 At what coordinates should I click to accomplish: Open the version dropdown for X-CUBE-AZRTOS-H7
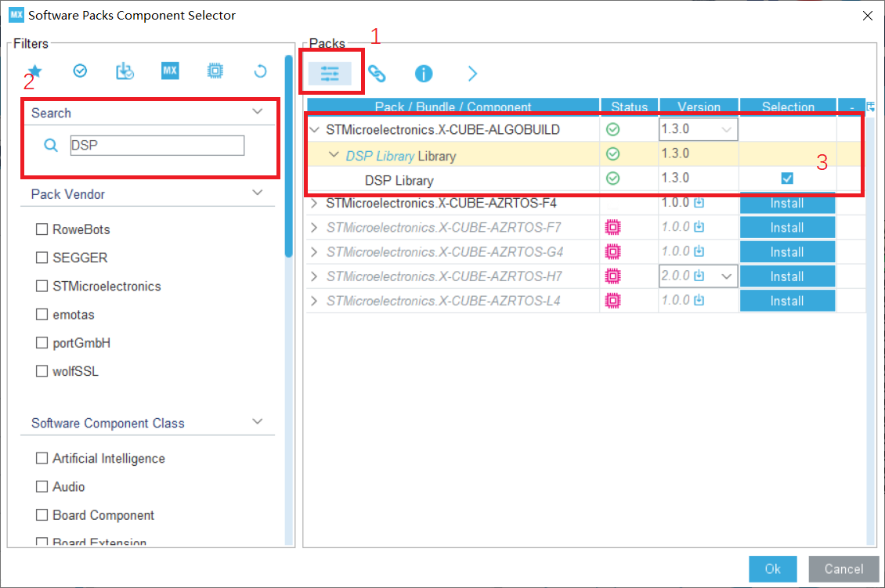click(727, 276)
